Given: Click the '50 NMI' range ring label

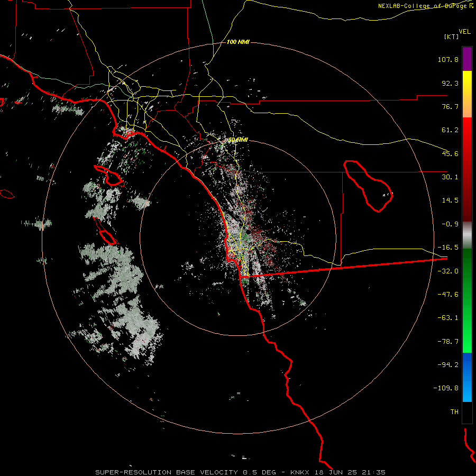Looking at the screenshot, I should point(238,140).
